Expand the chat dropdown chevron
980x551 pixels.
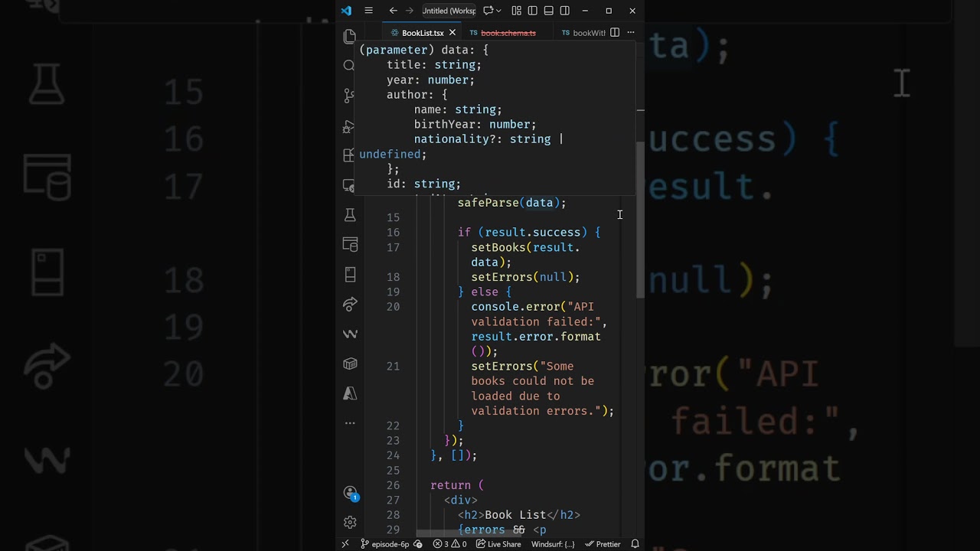499,11
